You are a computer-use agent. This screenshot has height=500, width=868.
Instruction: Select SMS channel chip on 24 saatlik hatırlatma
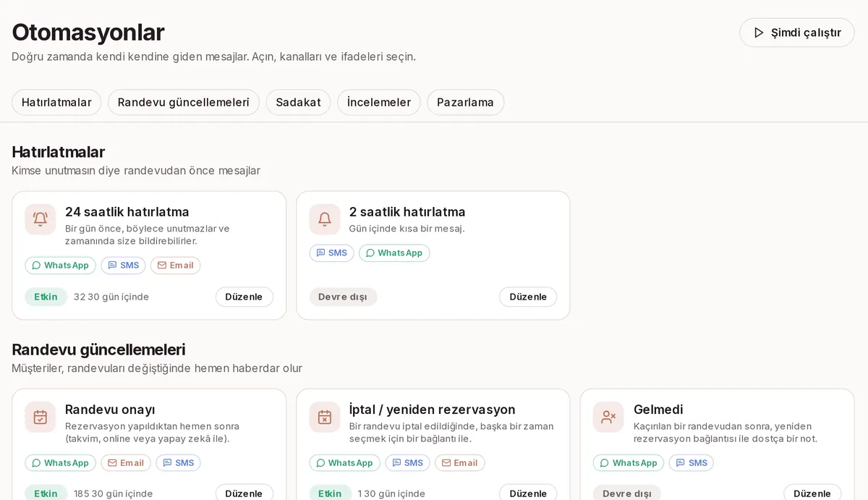pos(123,266)
